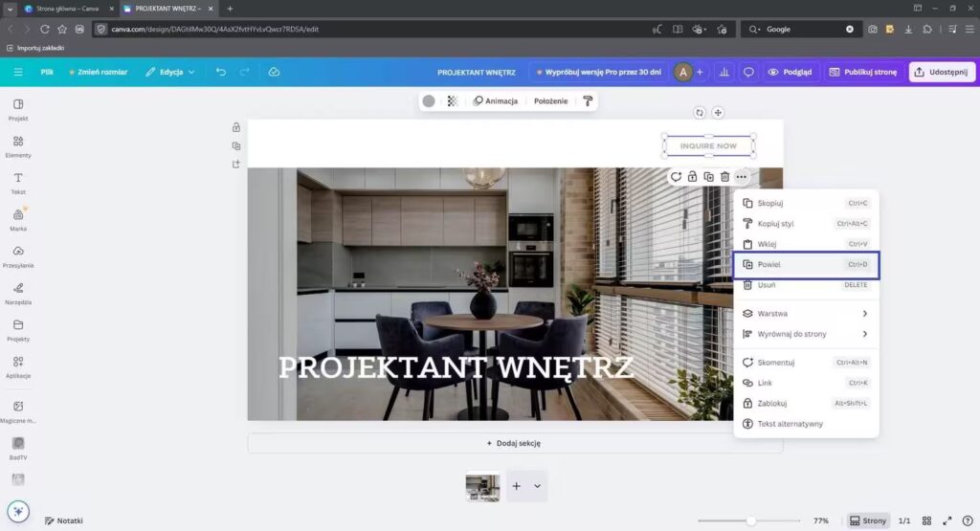Click the duplicate page icon beside canvas

tap(235, 145)
